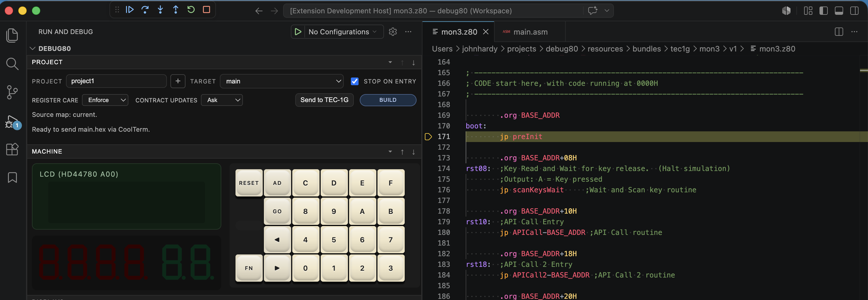
Task: Hit the FN key on keypad
Action: [x=249, y=268]
